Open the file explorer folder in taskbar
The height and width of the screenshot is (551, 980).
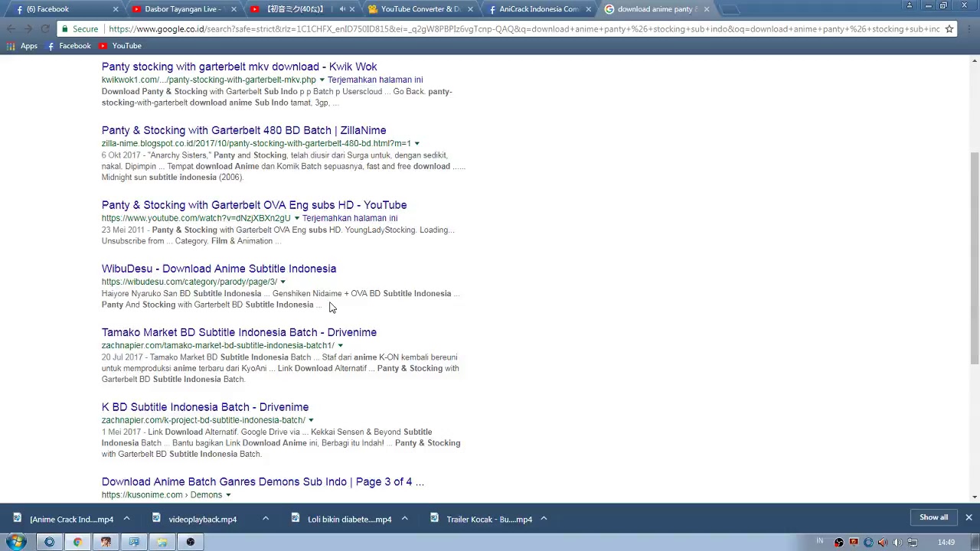pos(162,542)
